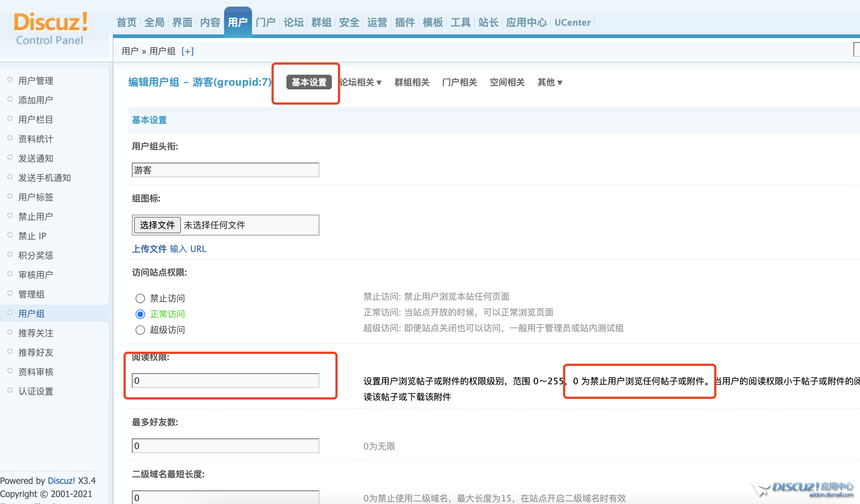Click the 输入 URL link

coord(188,249)
